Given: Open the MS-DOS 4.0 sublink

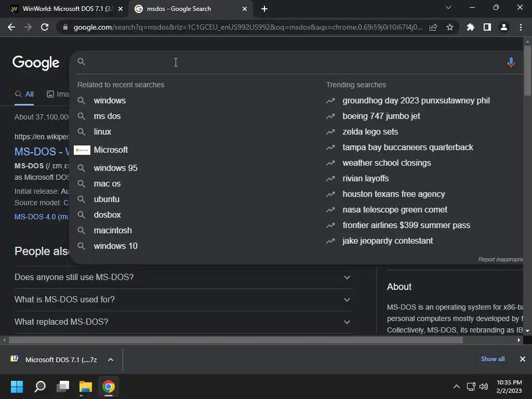Looking at the screenshot, I should [x=42, y=217].
